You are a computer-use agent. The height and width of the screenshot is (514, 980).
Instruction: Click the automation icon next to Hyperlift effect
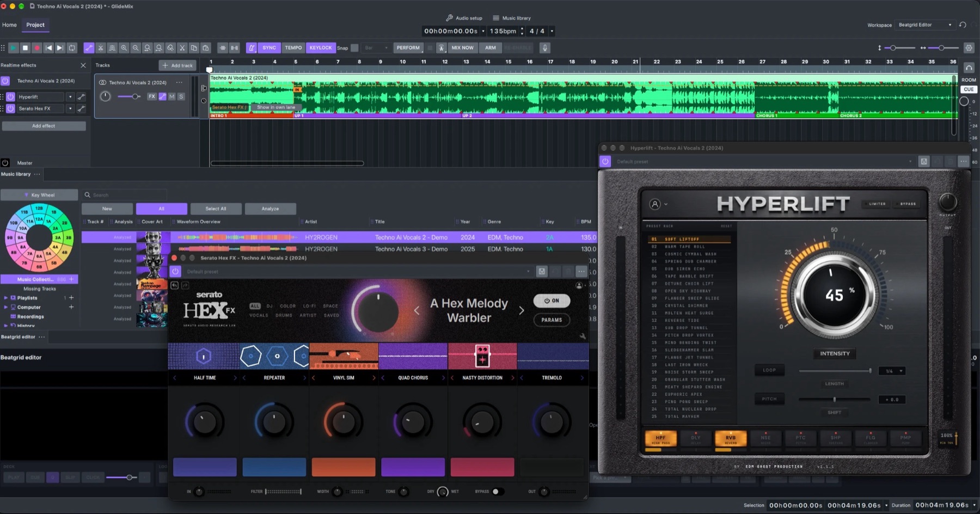[81, 97]
